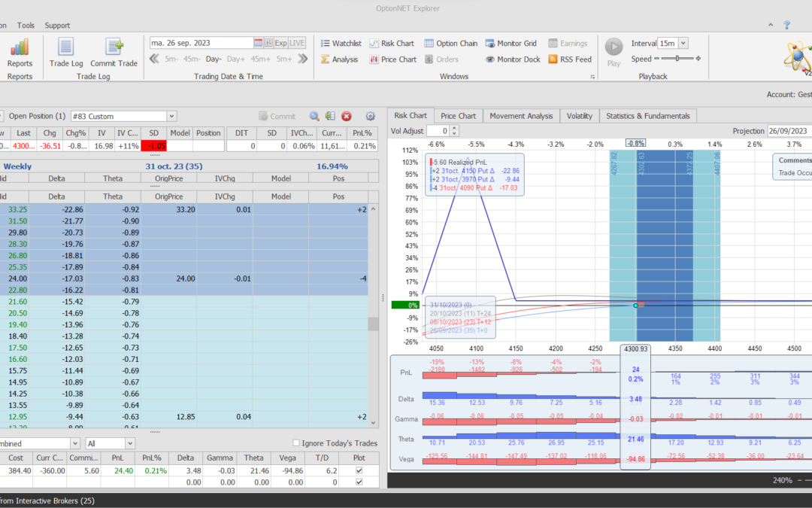Step forward one day with Day+

[236, 59]
